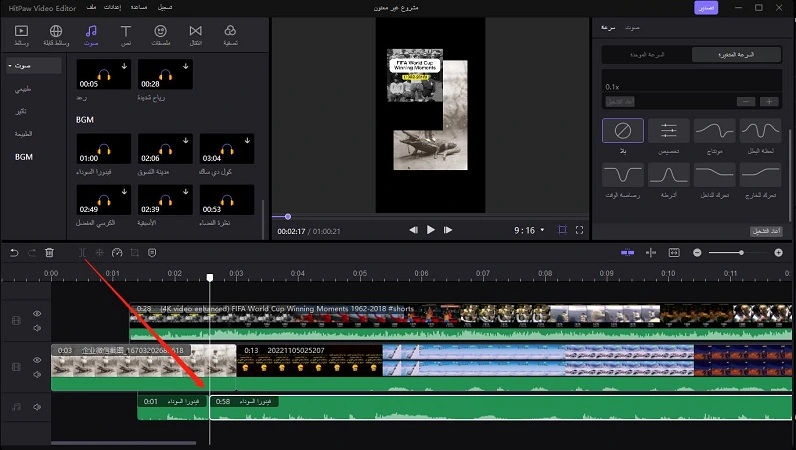The image size is (796, 450).
Task: Click the fit-timeline-to-window icon
Action: click(674, 252)
